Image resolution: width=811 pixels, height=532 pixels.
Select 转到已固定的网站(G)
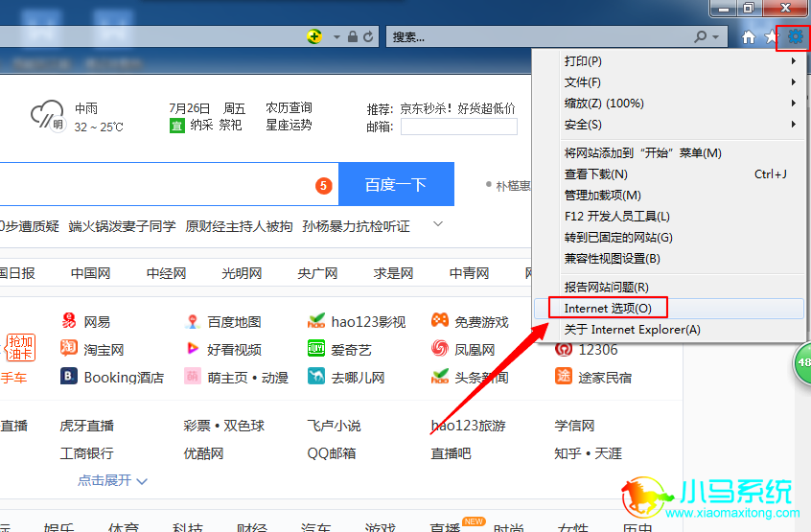pyautogui.click(x=669, y=238)
